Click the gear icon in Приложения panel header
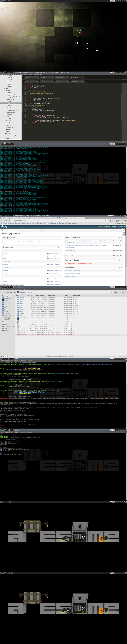 (x=59, y=247)
